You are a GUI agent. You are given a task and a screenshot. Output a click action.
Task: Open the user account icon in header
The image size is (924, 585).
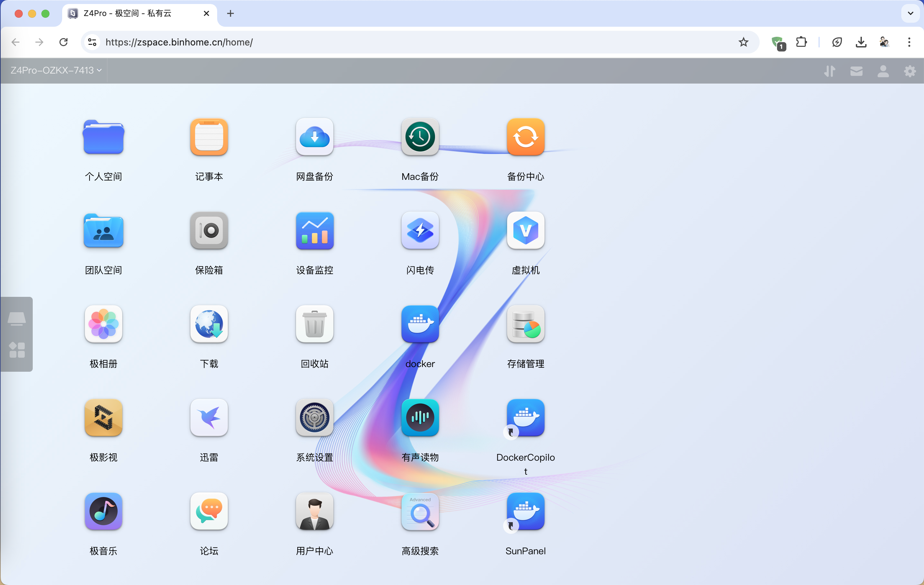[883, 71]
